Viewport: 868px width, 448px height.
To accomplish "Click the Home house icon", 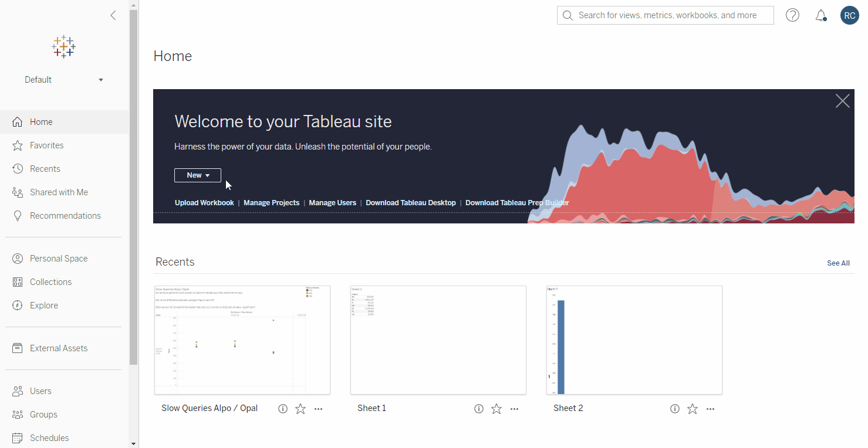I will [x=18, y=122].
